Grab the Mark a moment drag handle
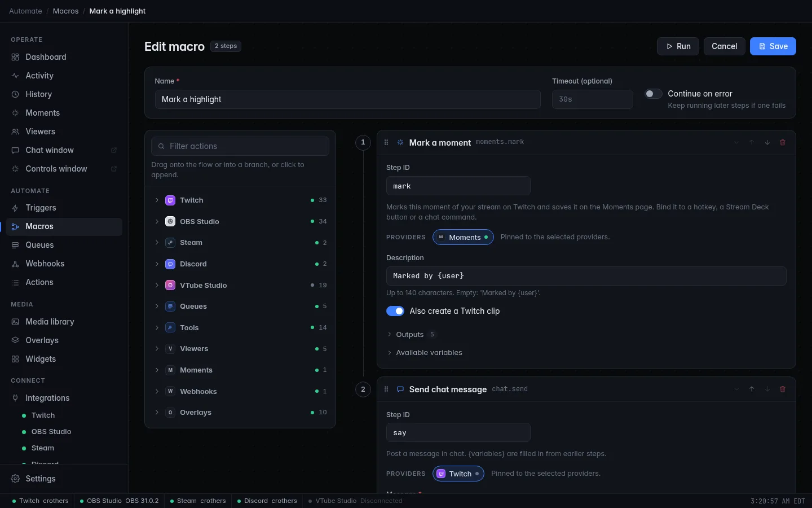This screenshot has height=508, width=812. point(386,143)
